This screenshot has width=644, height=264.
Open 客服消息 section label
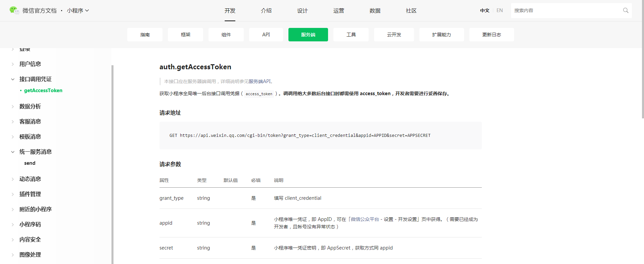pos(30,121)
